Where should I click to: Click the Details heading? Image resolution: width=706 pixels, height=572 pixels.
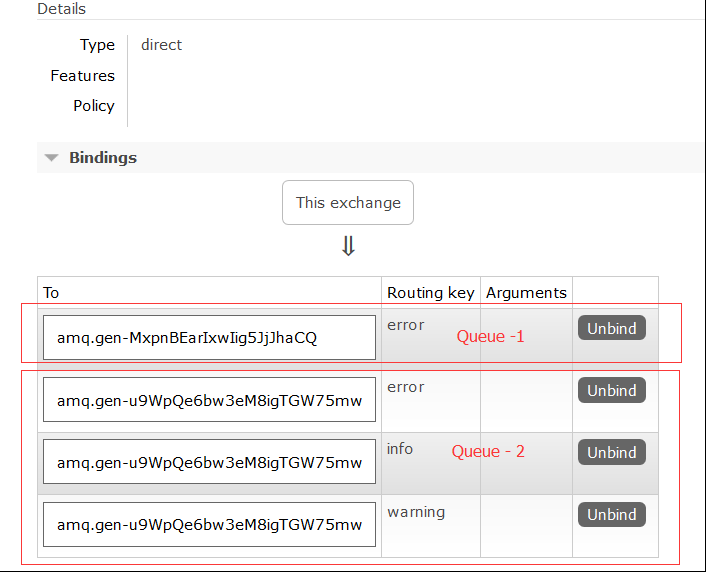coord(61,9)
